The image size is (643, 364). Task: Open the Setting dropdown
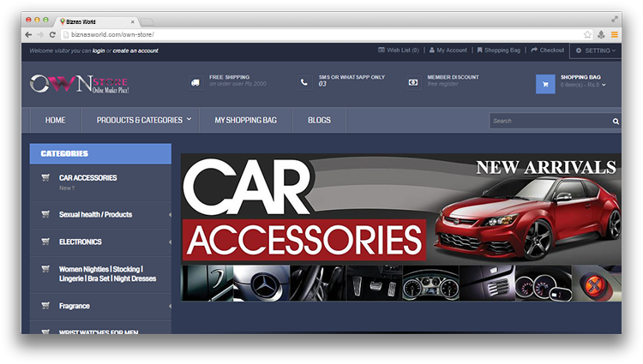click(x=595, y=51)
